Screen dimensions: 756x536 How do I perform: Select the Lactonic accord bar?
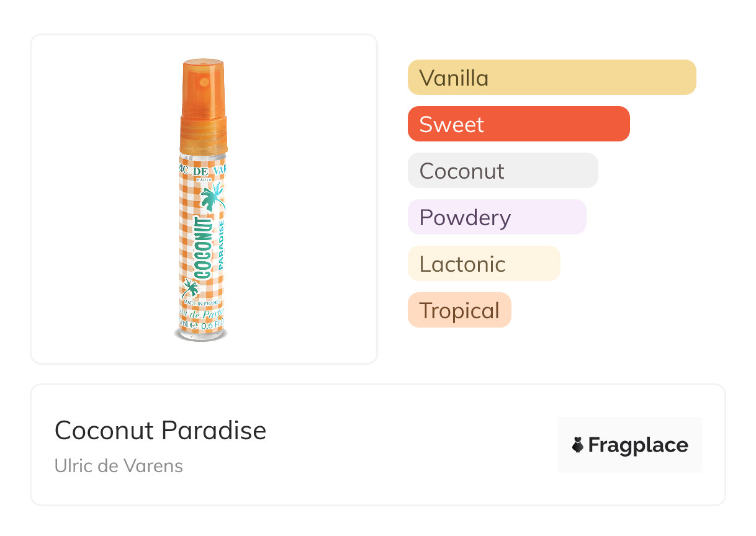484,264
